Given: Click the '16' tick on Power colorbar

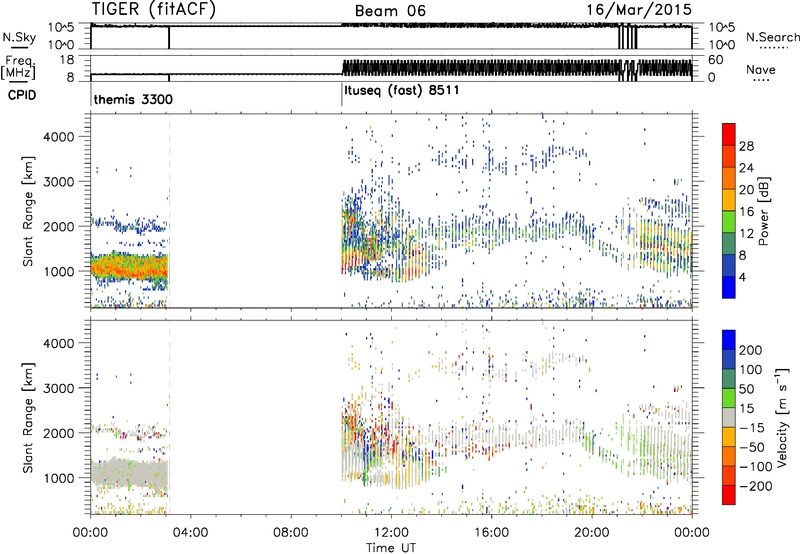Looking at the screenshot, I should click(746, 212).
